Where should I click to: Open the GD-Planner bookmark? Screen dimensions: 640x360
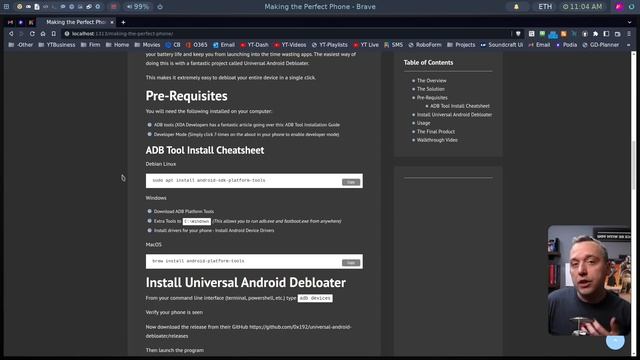point(601,45)
